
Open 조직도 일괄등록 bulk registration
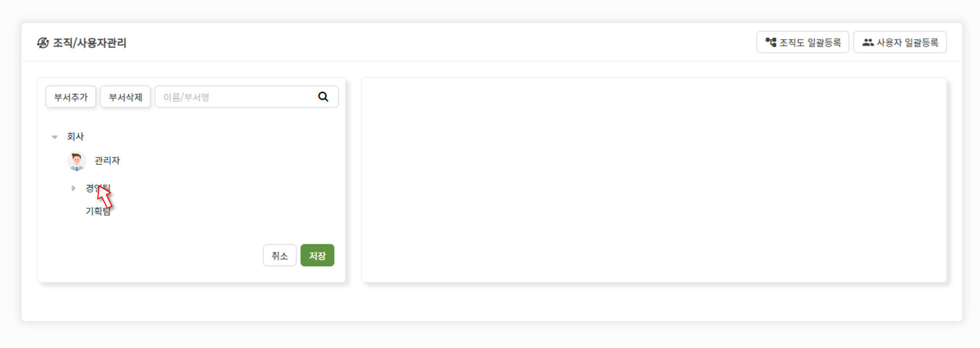pyautogui.click(x=802, y=42)
